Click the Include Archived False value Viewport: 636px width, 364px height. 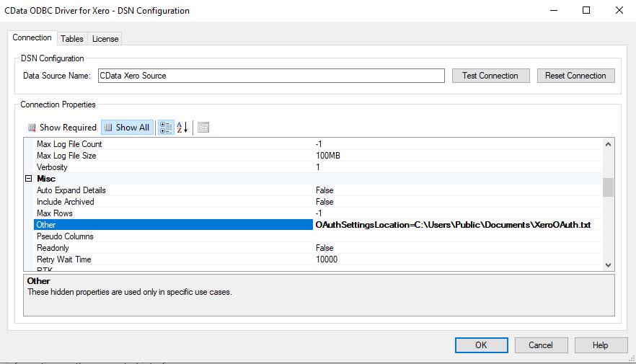(x=324, y=202)
